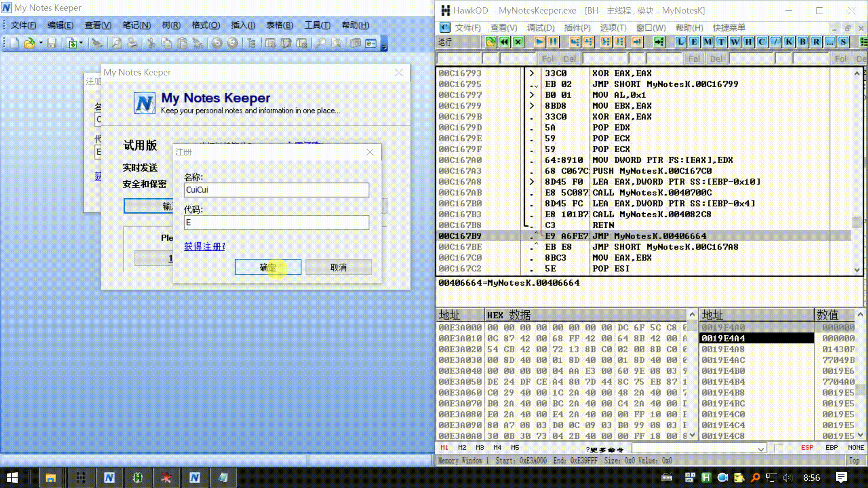Click the Find magnifier icon in Notes Keeper toolbar
The height and width of the screenshot is (488, 868).
point(321,43)
